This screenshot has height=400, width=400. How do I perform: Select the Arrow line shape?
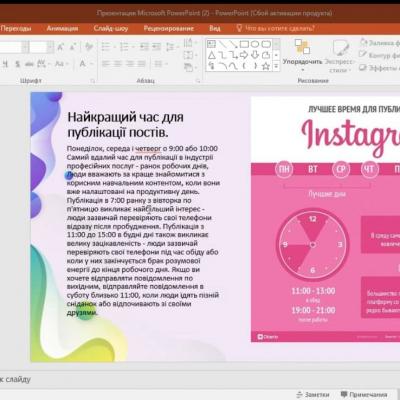click(x=233, y=44)
